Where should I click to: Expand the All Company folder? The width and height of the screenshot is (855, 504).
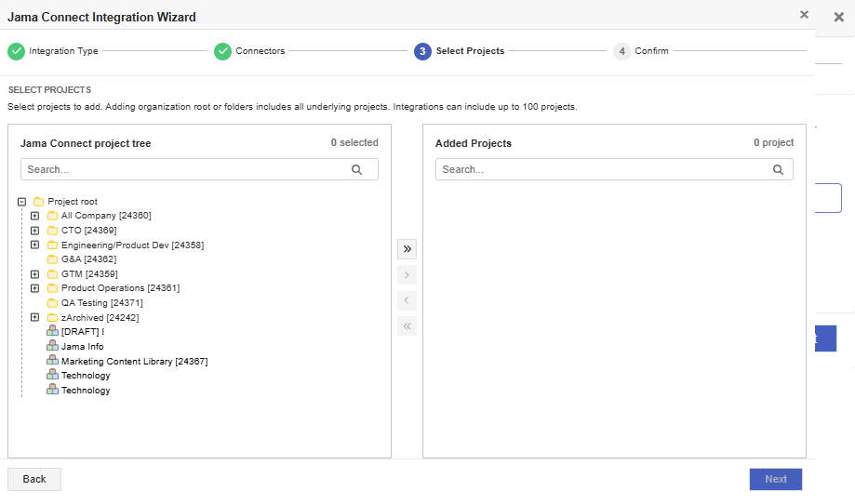[x=35, y=216]
